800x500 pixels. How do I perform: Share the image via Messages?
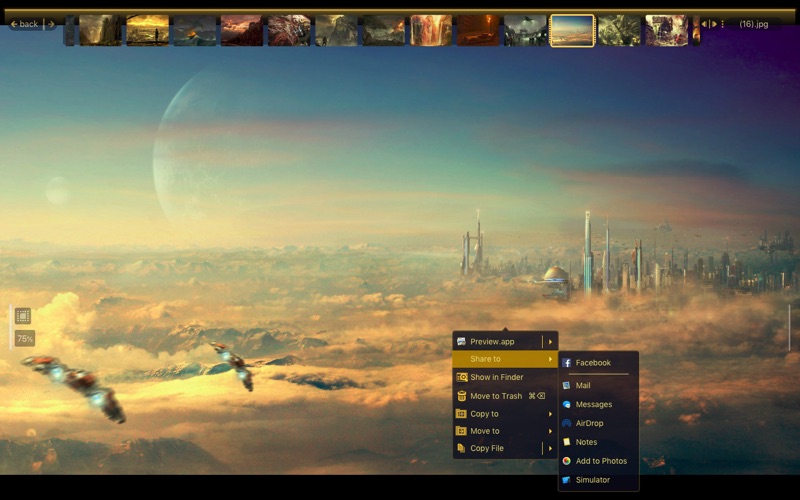(x=598, y=404)
